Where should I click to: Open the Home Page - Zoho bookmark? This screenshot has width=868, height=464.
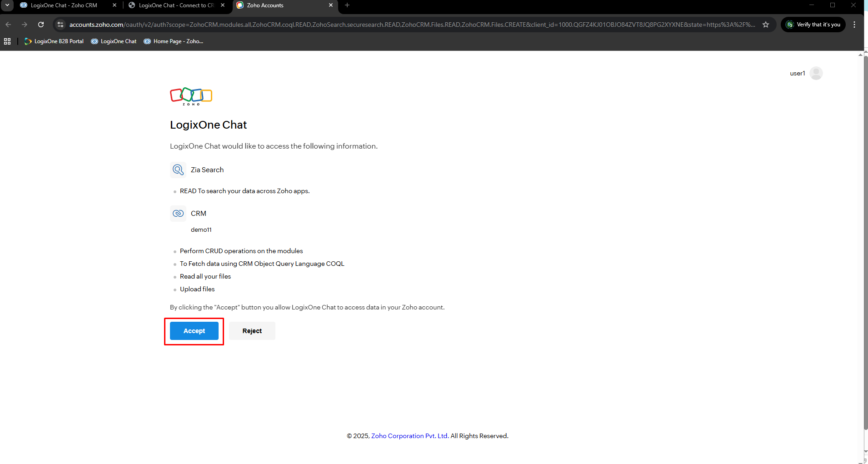[173, 41]
